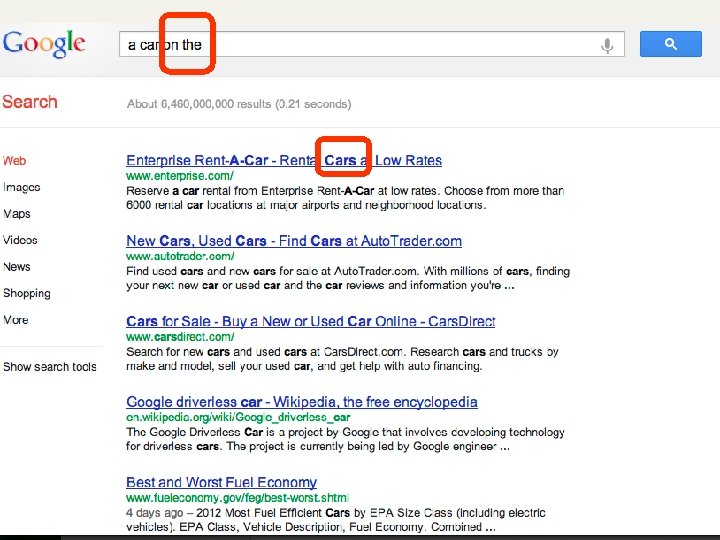720x540 pixels.
Task: Open Show search tools
Action: click(50, 366)
